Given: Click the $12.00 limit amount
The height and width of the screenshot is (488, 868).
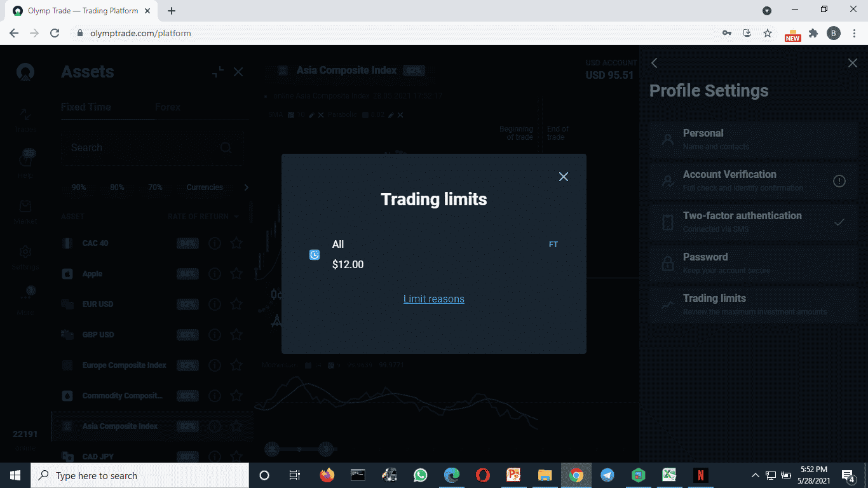Looking at the screenshot, I should pos(348,264).
